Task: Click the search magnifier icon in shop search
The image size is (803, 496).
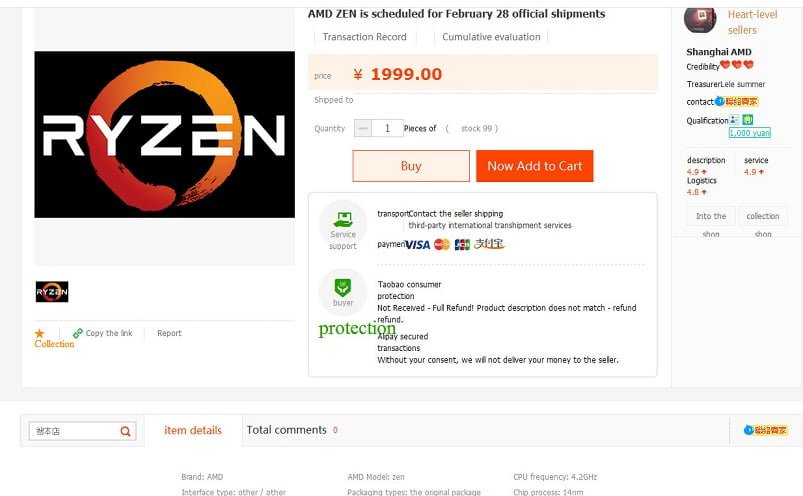Action: tap(126, 431)
